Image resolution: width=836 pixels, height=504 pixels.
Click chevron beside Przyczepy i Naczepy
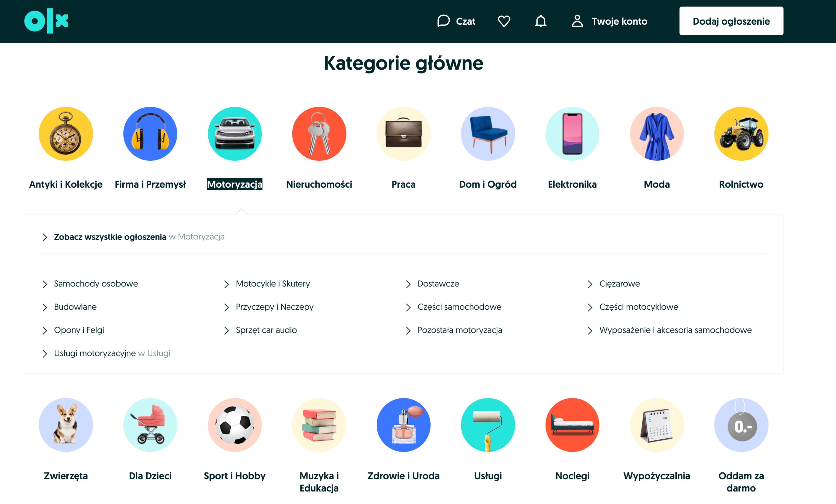click(226, 307)
